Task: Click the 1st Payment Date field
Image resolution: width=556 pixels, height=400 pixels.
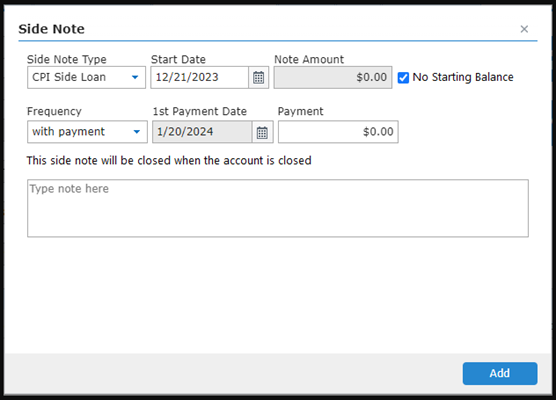Action: coord(202,132)
